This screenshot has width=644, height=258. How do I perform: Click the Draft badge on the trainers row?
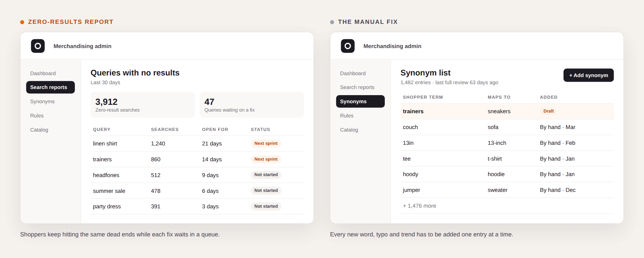click(x=548, y=111)
